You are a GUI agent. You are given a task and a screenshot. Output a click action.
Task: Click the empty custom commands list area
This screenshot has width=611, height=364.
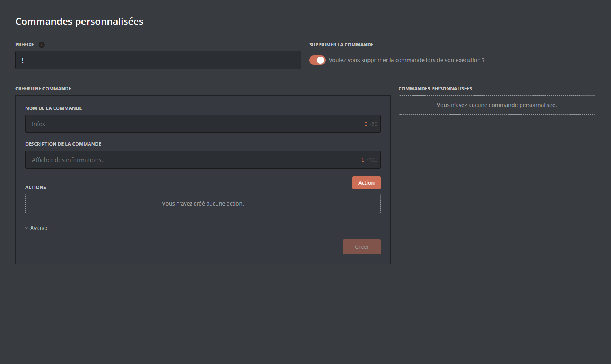pos(497,105)
